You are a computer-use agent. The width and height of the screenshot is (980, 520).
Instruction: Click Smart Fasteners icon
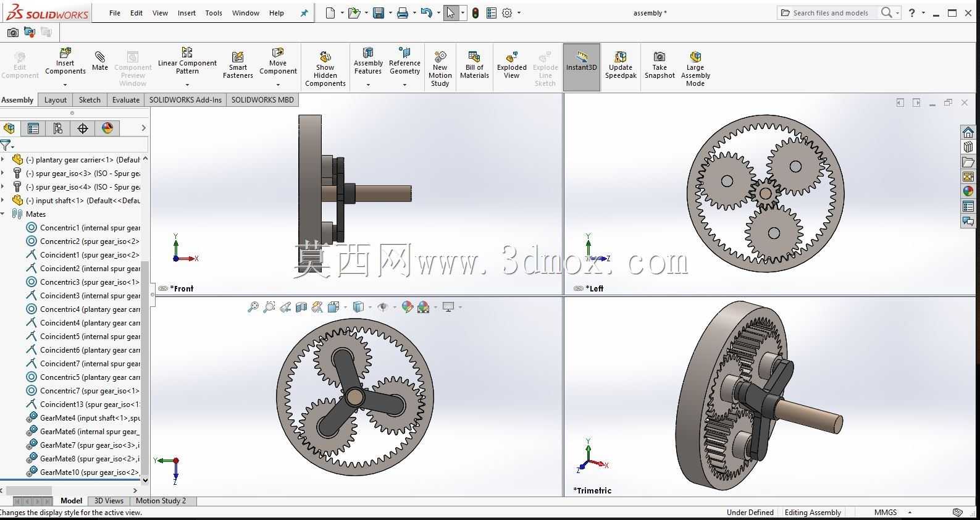pyautogui.click(x=238, y=65)
